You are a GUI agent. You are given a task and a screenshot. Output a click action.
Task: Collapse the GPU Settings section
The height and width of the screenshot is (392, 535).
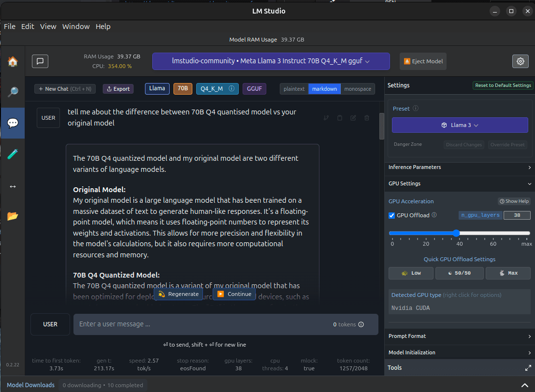pyautogui.click(x=460, y=184)
